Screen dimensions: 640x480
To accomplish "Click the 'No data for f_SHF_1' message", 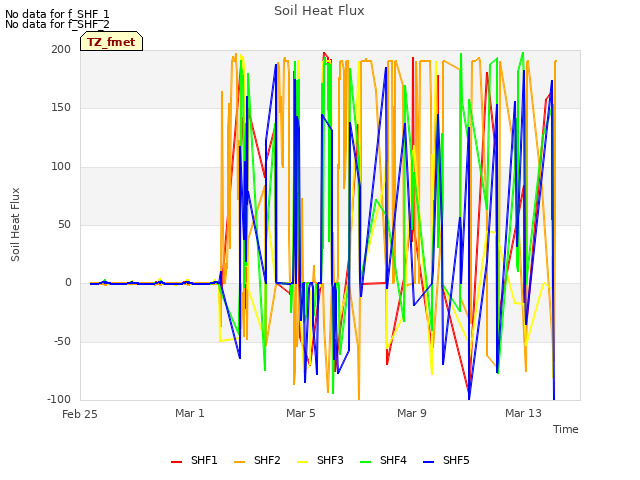I will click(57, 14).
